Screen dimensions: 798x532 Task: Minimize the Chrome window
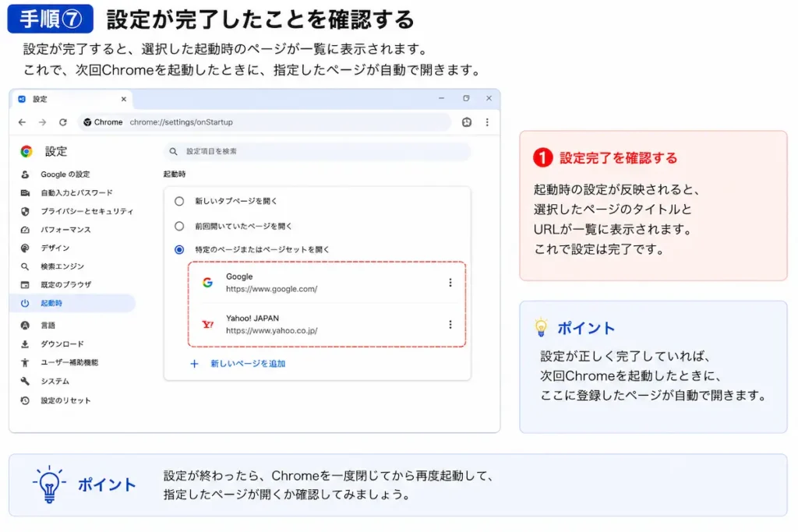coord(441,98)
